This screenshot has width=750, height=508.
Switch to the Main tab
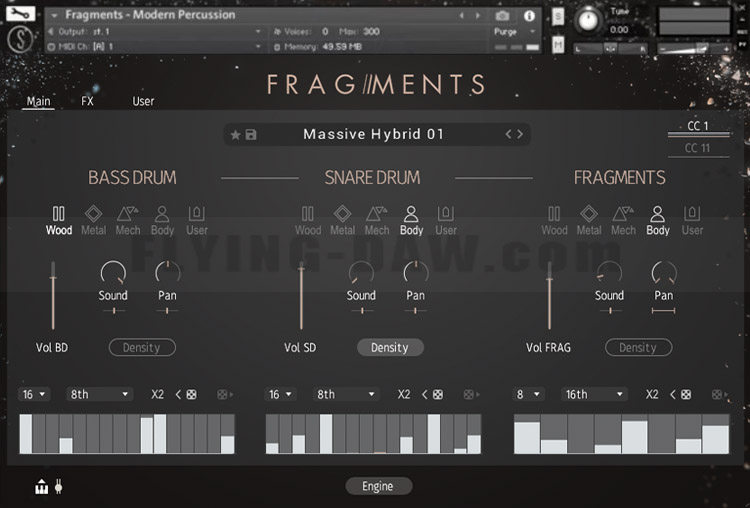pyautogui.click(x=38, y=101)
